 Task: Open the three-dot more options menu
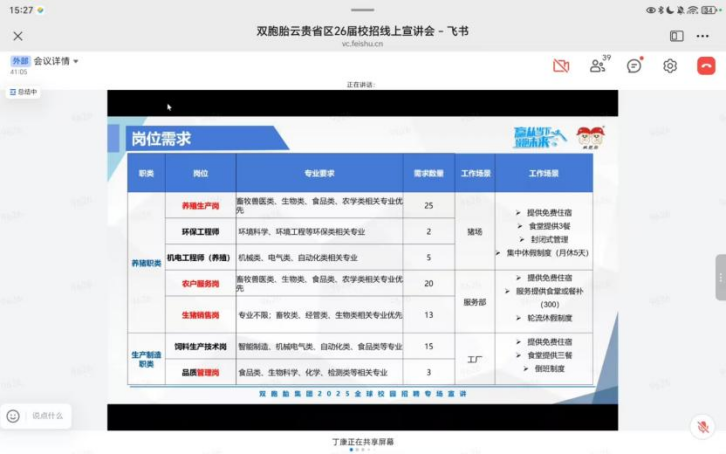708,36
